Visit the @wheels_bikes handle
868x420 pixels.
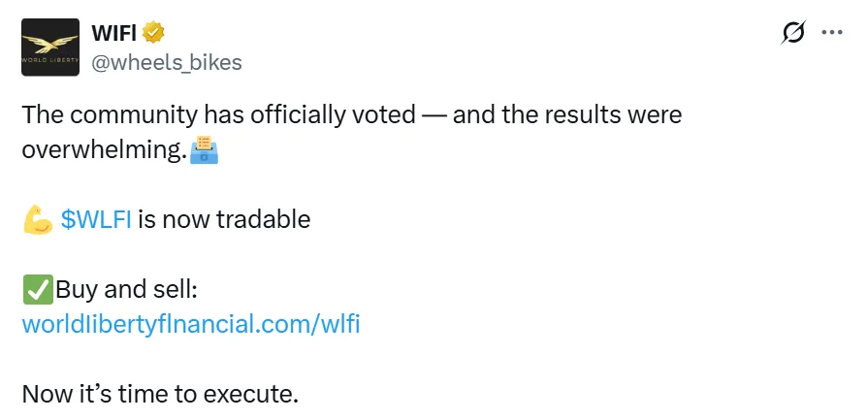point(166,63)
